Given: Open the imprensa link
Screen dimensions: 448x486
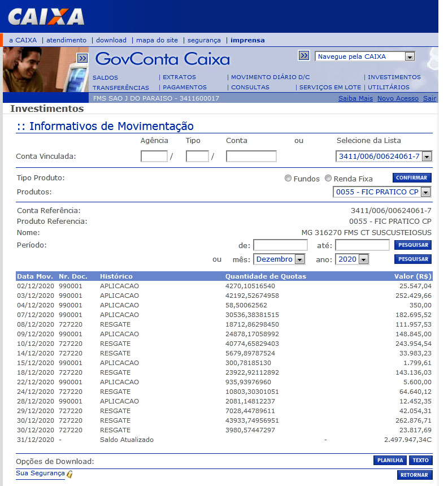Looking at the screenshot, I should pyautogui.click(x=247, y=40).
